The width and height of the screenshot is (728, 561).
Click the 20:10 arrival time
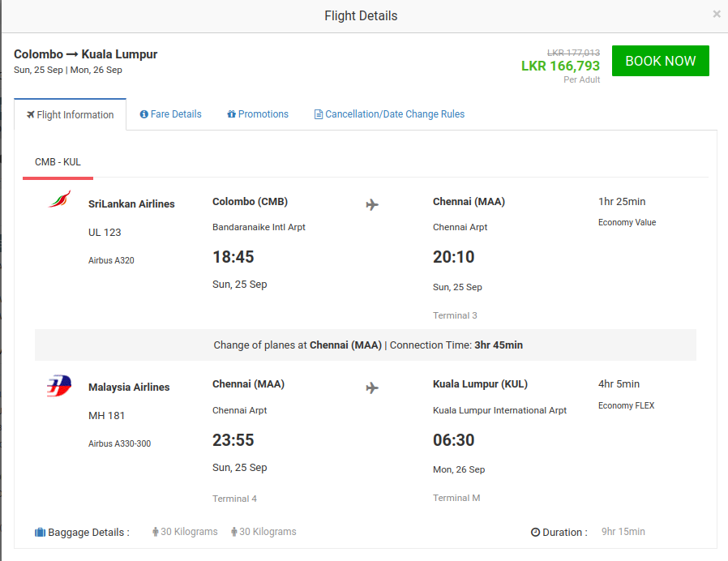[454, 257]
